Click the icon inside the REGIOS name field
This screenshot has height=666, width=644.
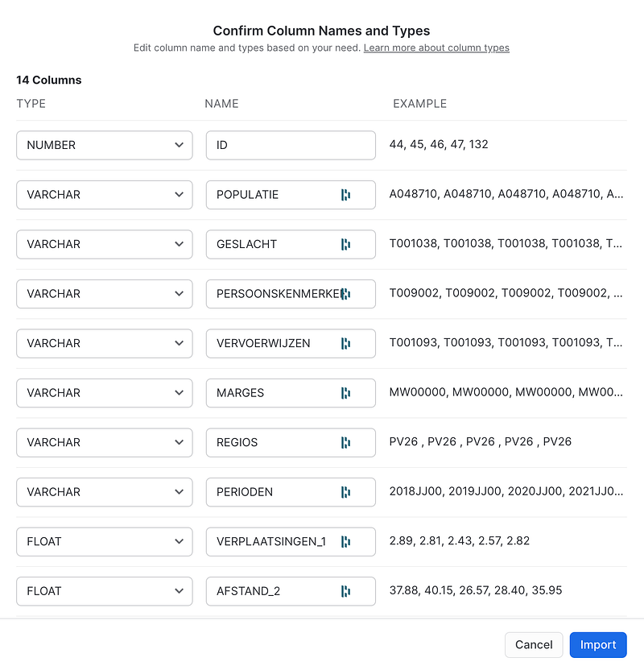click(345, 443)
